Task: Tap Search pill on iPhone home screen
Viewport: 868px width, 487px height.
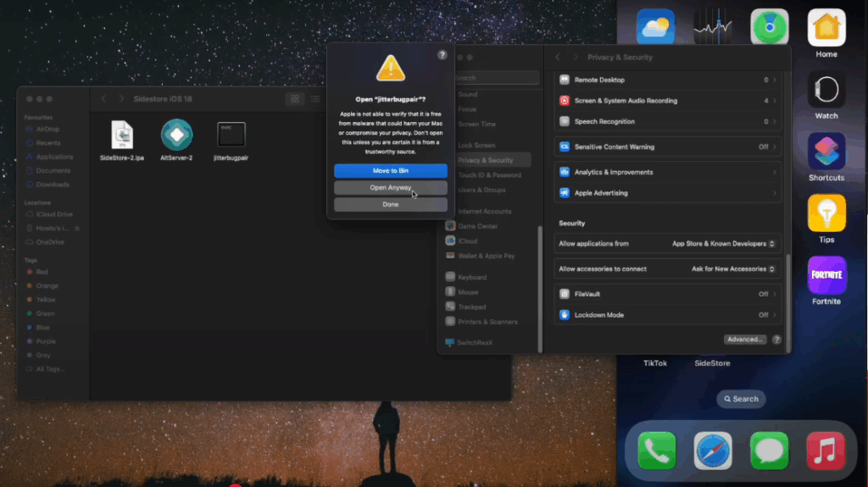Action: coord(741,398)
